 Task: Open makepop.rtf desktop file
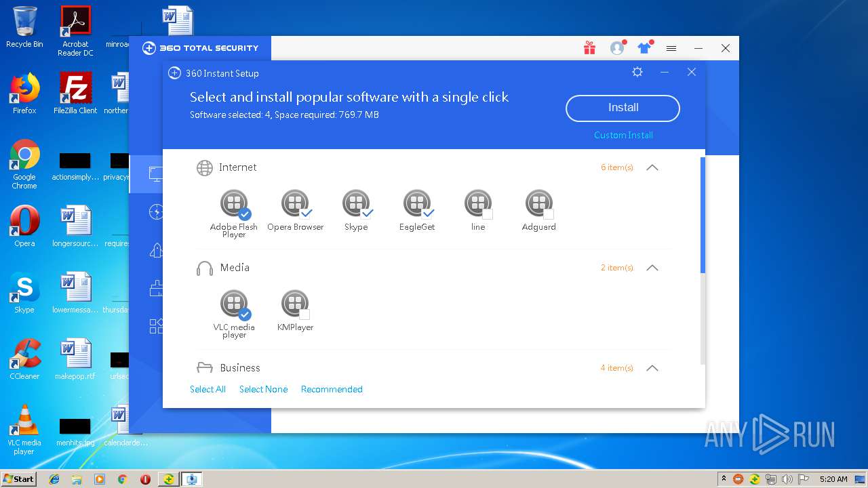point(75,359)
